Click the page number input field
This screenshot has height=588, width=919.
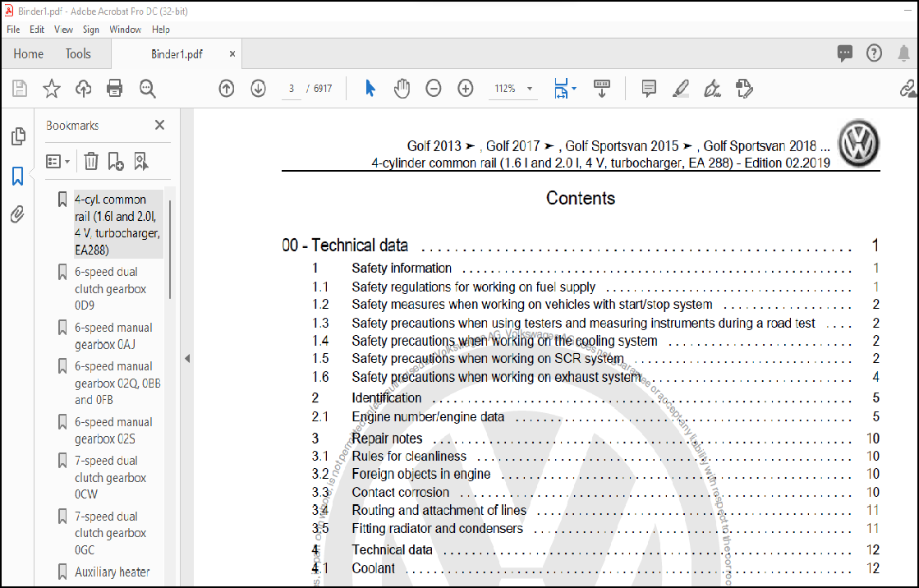point(292,89)
